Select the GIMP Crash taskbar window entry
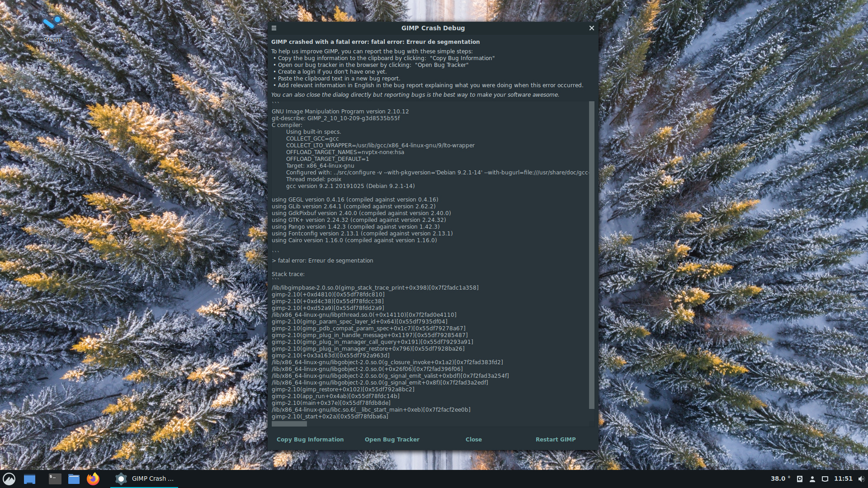The height and width of the screenshot is (488, 868). [145, 479]
